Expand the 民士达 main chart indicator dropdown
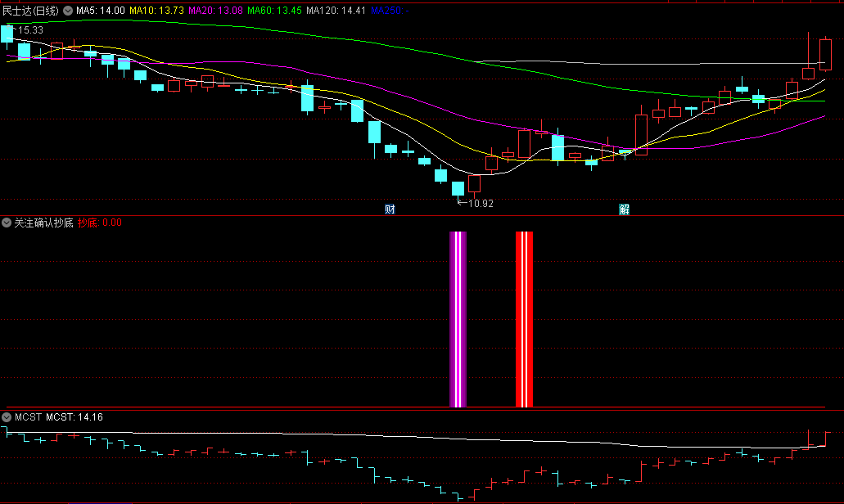Viewport: 844px width, 504px height. 68,10
